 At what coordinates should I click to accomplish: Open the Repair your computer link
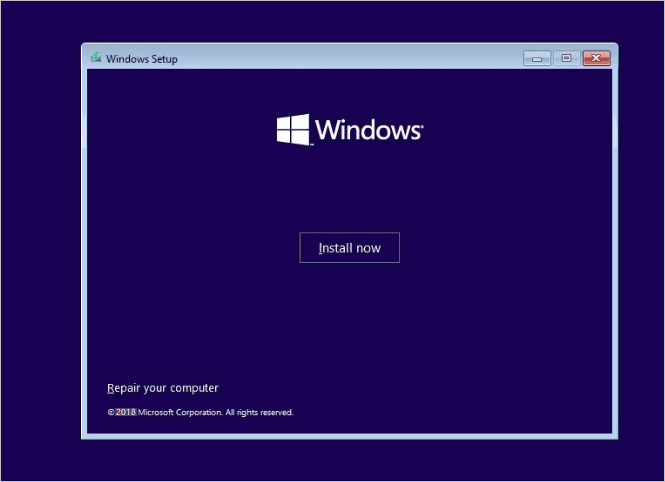pyautogui.click(x=162, y=388)
